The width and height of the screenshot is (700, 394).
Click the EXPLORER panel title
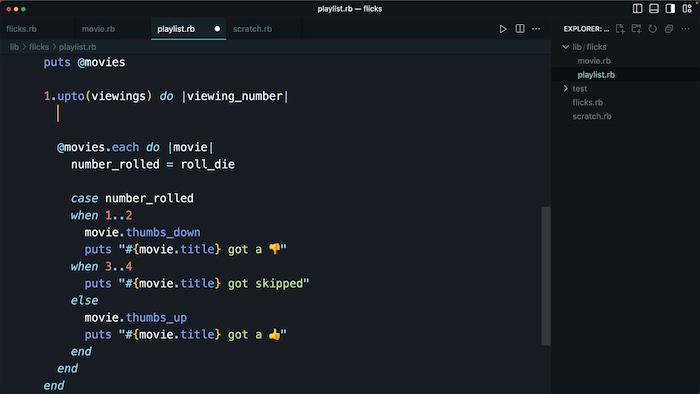pyautogui.click(x=586, y=29)
